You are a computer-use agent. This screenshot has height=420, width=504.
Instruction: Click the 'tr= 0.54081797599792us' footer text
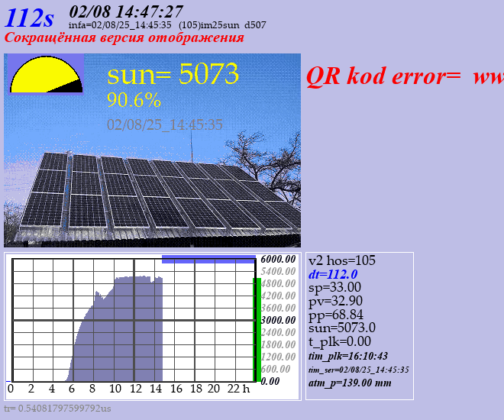pos(57,409)
